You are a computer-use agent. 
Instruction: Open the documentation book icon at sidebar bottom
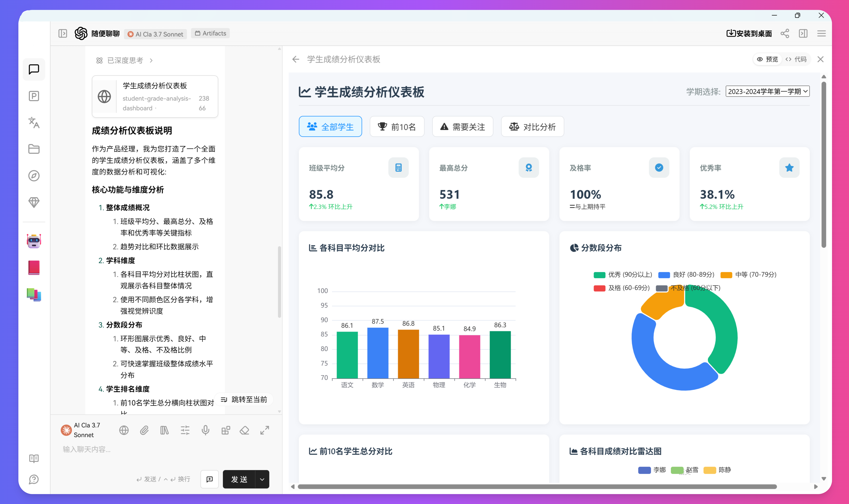34,459
